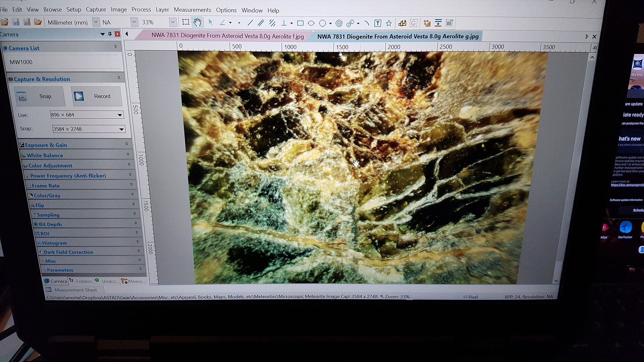Activate the hand pan tool
644x362 pixels.
tap(197, 22)
